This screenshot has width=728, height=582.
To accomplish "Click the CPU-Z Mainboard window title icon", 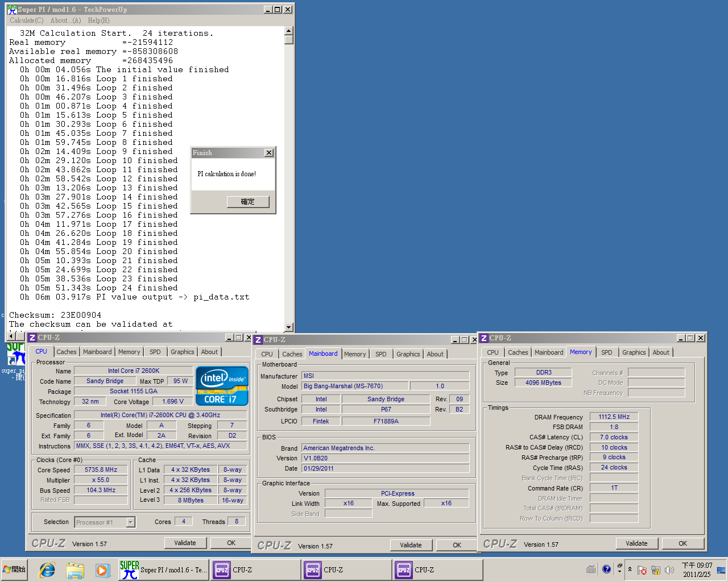I will (258, 340).
